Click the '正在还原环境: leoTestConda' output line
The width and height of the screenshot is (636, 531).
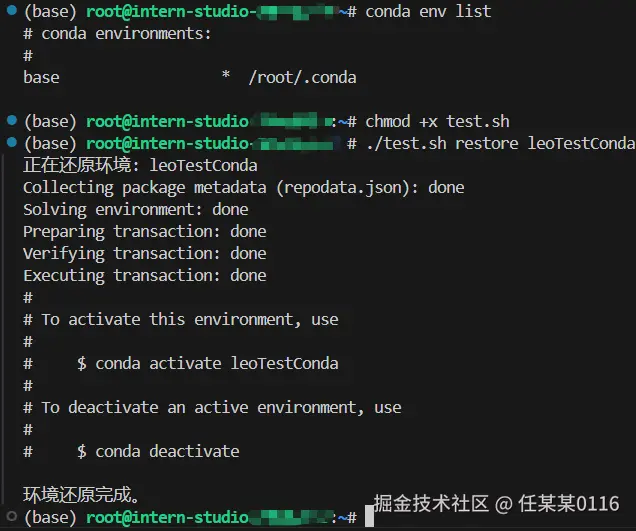(140, 165)
